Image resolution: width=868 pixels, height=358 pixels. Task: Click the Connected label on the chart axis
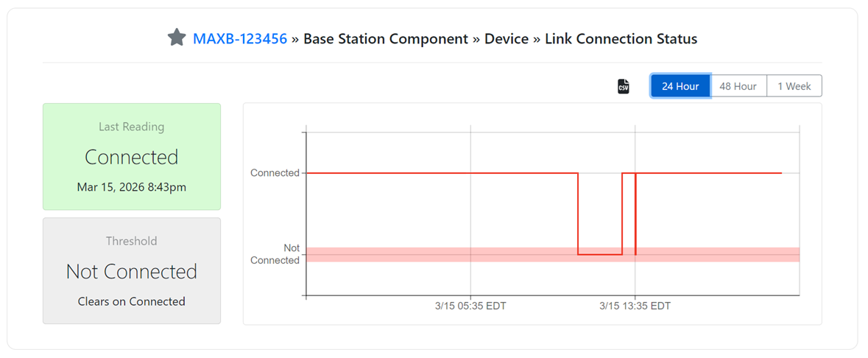coord(275,173)
